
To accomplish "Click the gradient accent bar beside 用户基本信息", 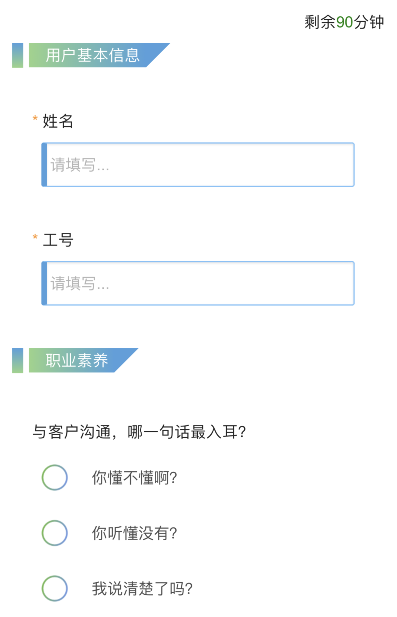I will click(x=17, y=55).
